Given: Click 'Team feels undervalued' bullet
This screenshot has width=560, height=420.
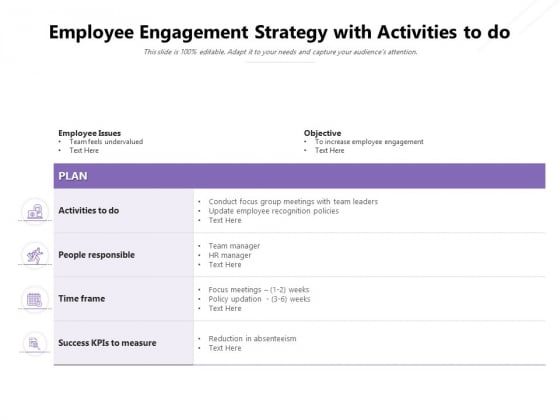Looking at the screenshot, I should tap(106, 142).
